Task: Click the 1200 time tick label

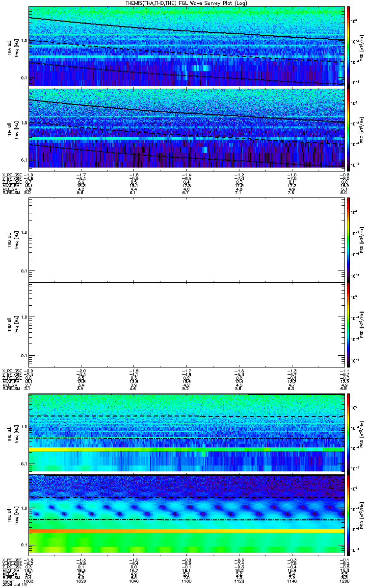Action: point(344,581)
